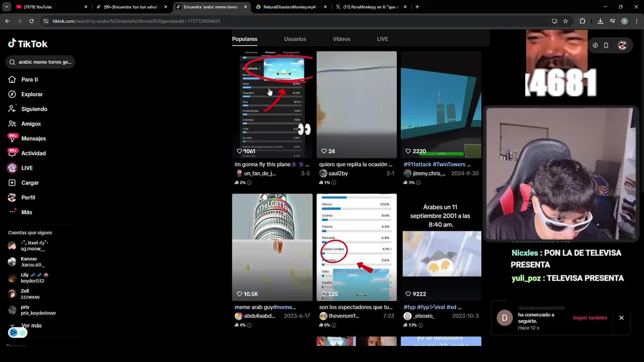Switch to the Videos tab
The image size is (644, 362).
click(342, 39)
